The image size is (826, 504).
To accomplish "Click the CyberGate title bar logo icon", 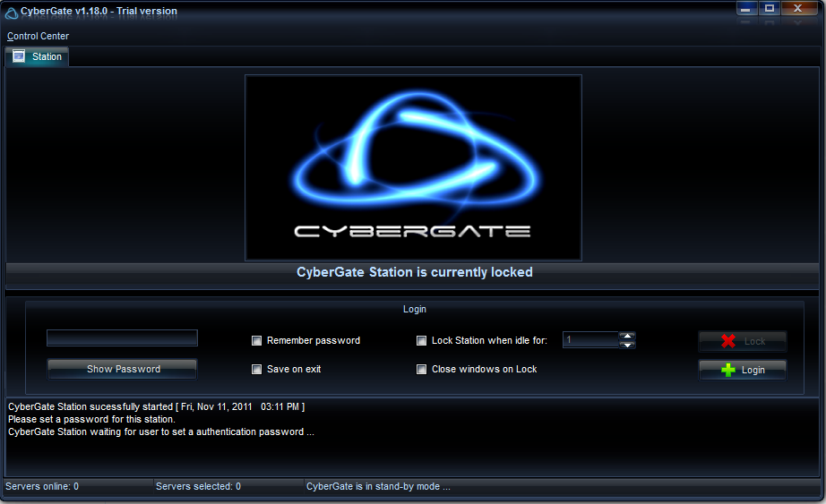I will [x=11, y=13].
